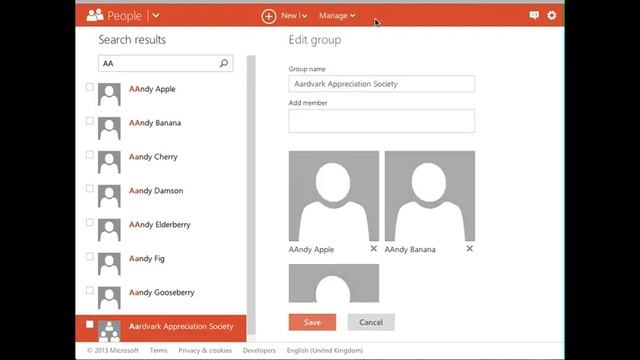Tick the checkbox for AAndy Banana
640x360 pixels.
click(x=90, y=121)
